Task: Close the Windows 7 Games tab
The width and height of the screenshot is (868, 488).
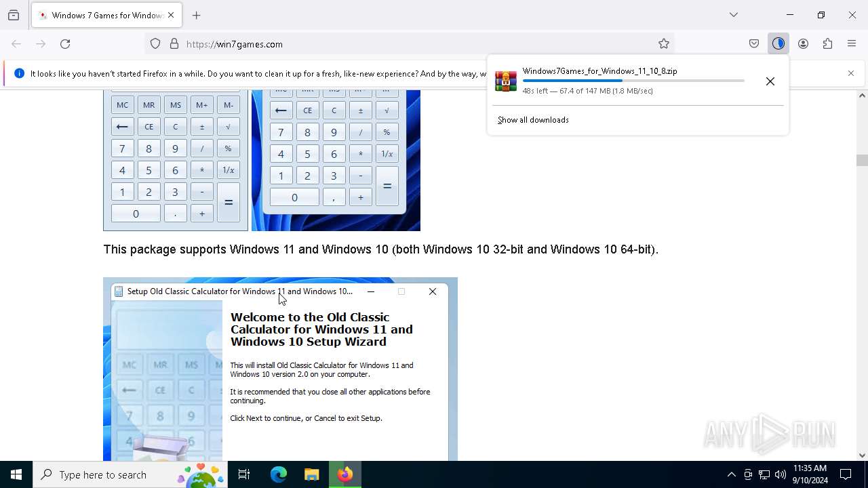Action: tap(171, 15)
